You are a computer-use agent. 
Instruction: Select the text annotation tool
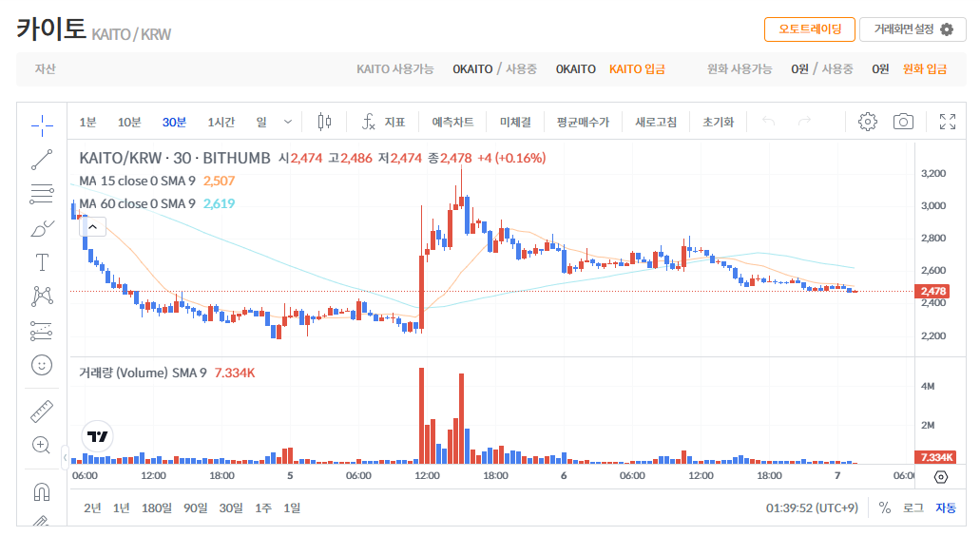pos(42,262)
